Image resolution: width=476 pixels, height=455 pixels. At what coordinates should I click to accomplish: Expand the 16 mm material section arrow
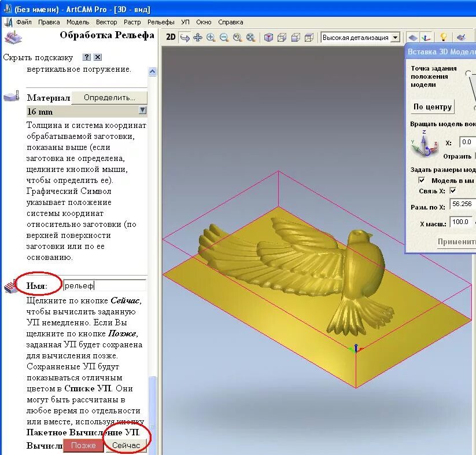[143, 110]
